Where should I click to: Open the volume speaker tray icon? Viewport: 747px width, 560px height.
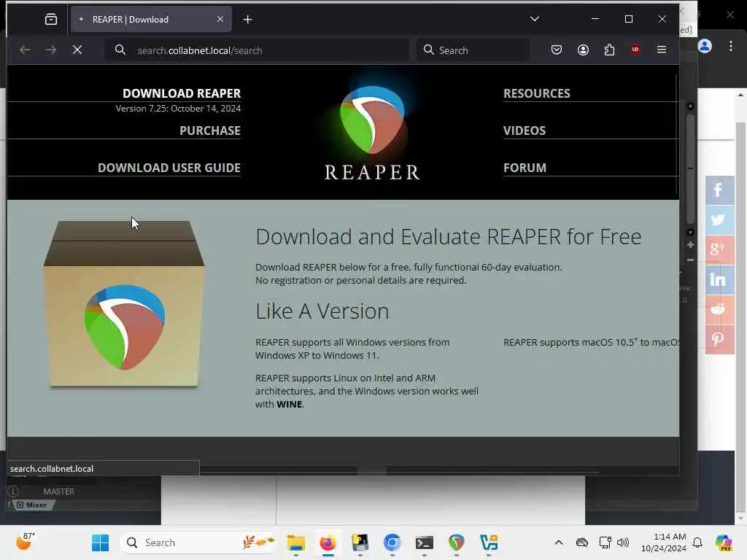tap(623, 542)
